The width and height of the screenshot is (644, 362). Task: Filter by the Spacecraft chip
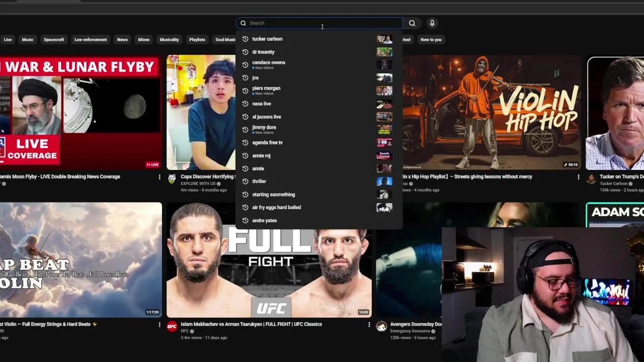click(x=54, y=40)
